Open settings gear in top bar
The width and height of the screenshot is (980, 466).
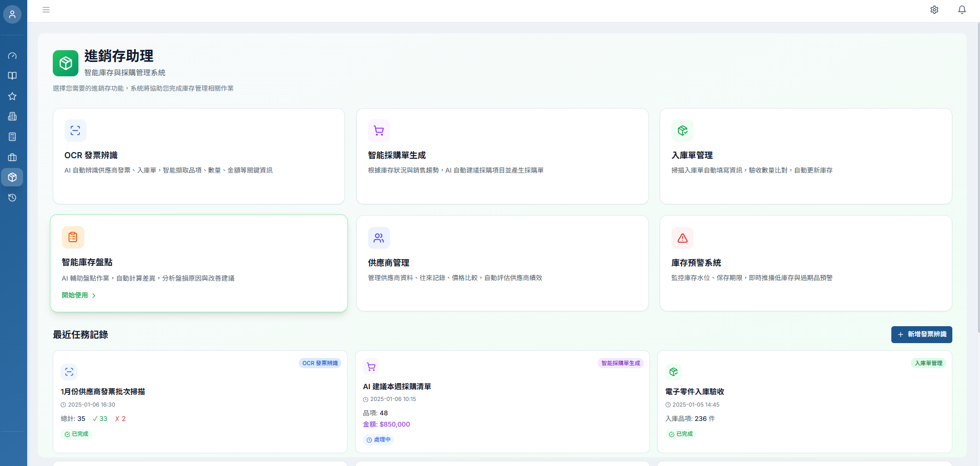(x=934, y=10)
